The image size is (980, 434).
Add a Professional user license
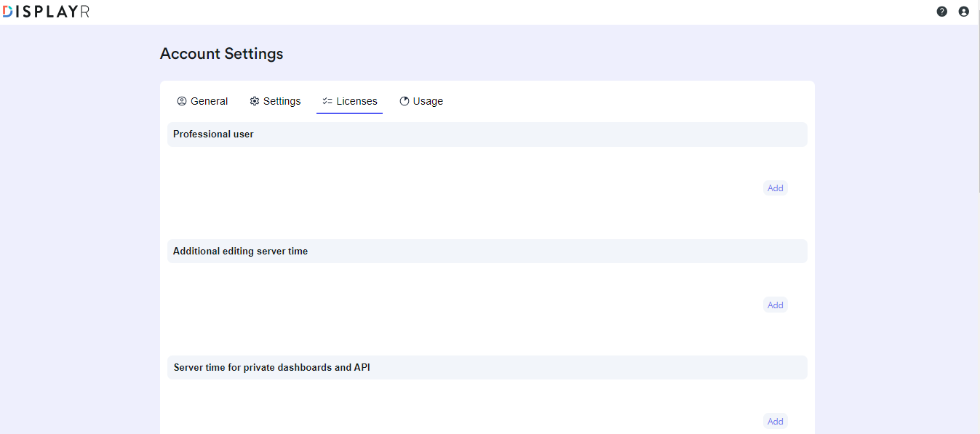point(776,188)
